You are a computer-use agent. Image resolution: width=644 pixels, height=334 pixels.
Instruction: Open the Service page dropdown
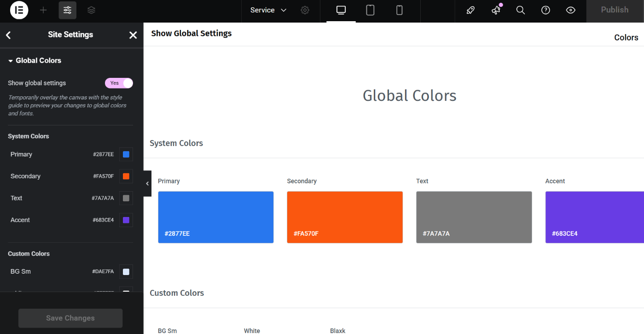pos(267,10)
